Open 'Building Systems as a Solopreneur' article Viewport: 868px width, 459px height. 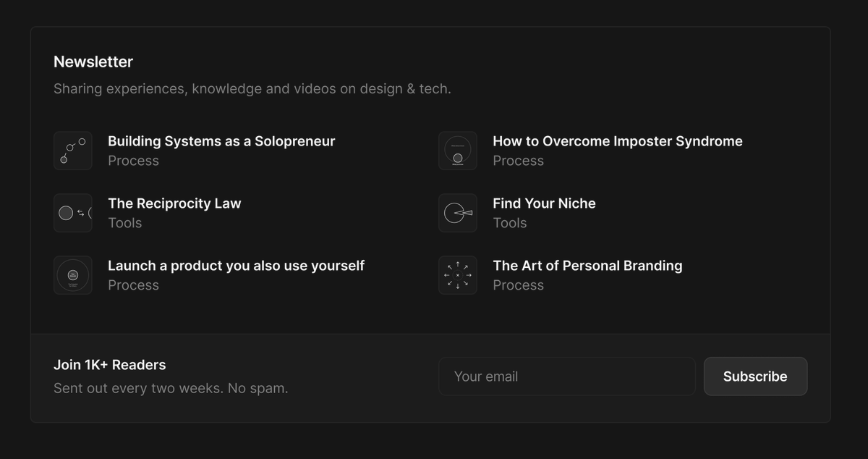pos(221,141)
